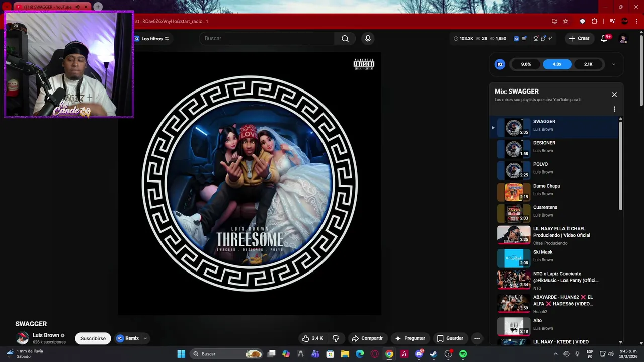Show hidden system tray icons
Image resolution: width=644 pixels, height=362 pixels.
point(555,354)
